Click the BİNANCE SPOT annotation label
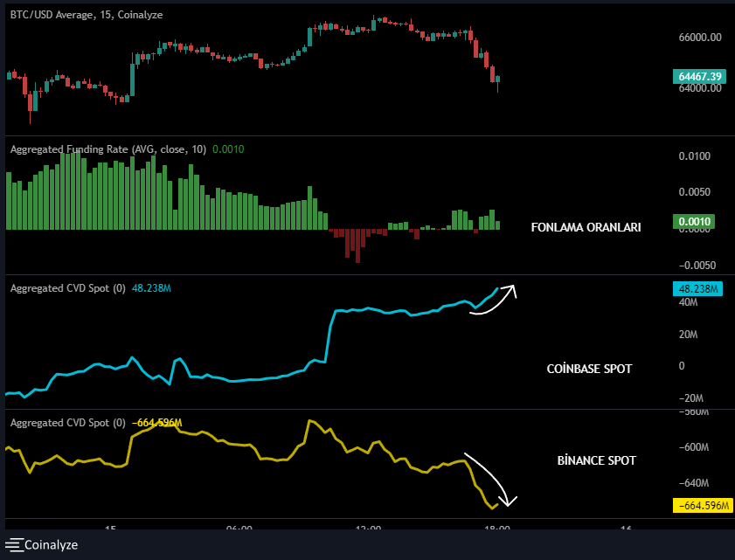Screen dimensions: 735x560 [596, 460]
